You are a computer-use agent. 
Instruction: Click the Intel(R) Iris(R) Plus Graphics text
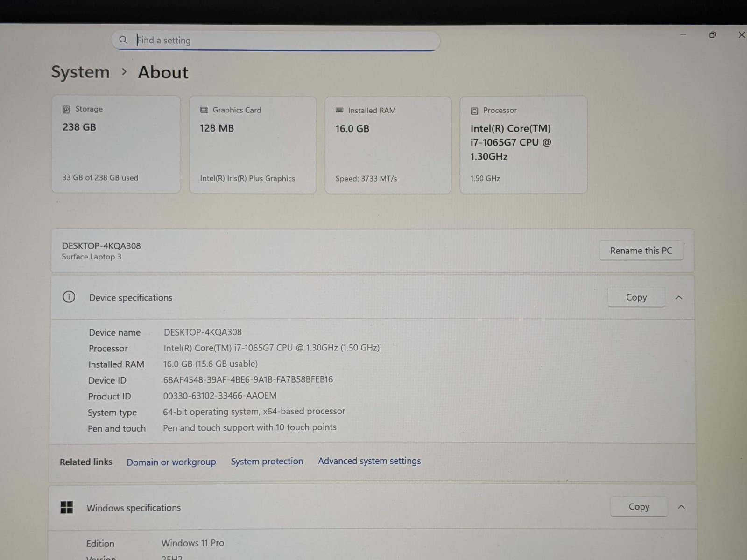[x=247, y=178]
